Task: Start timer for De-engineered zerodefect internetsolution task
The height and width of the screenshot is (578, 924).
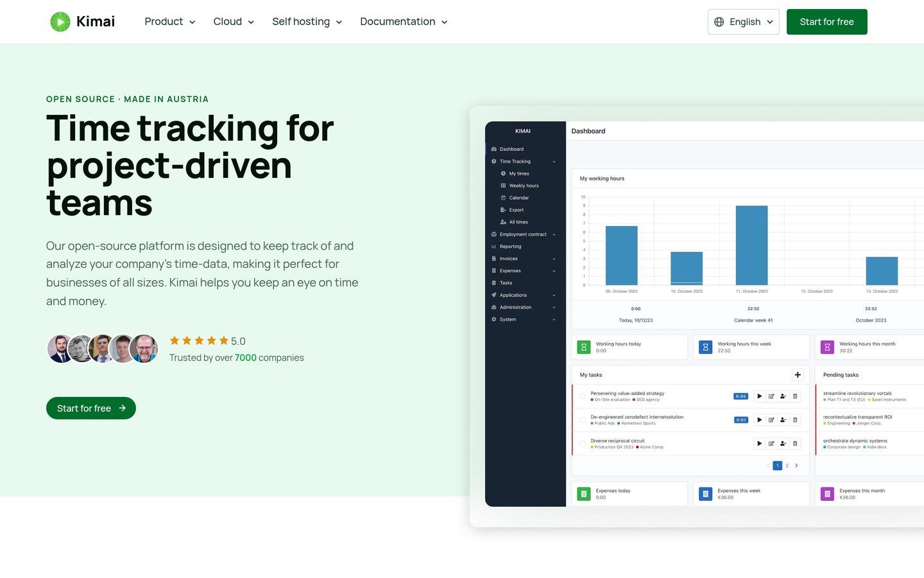Action: (759, 420)
